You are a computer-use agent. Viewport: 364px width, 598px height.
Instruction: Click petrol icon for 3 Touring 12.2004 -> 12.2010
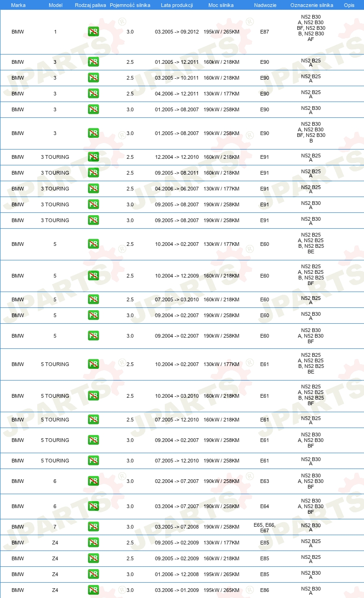coord(93,157)
